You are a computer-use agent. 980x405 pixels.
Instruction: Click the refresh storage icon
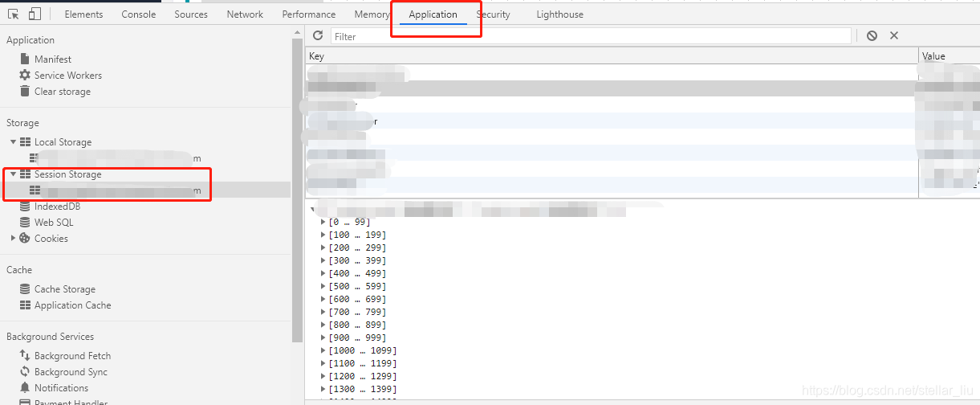point(318,36)
